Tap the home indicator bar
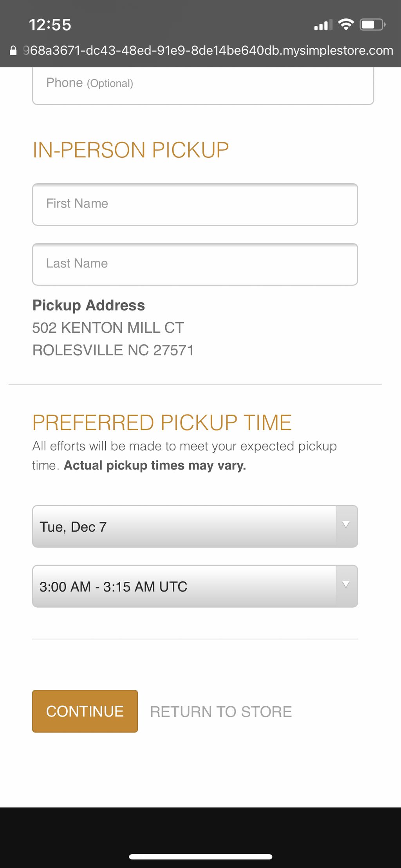This screenshot has height=868, width=401. point(200,857)
